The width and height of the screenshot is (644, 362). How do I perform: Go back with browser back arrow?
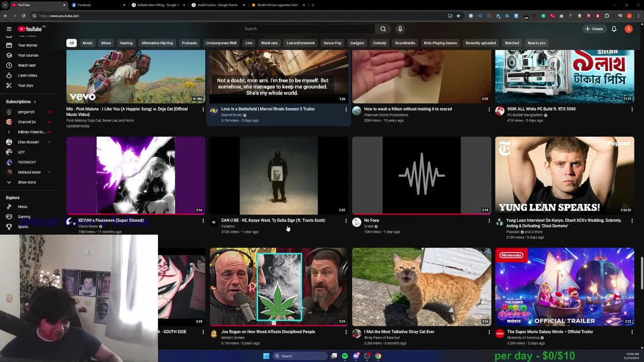pyautogui.click(x=6, y=16)
